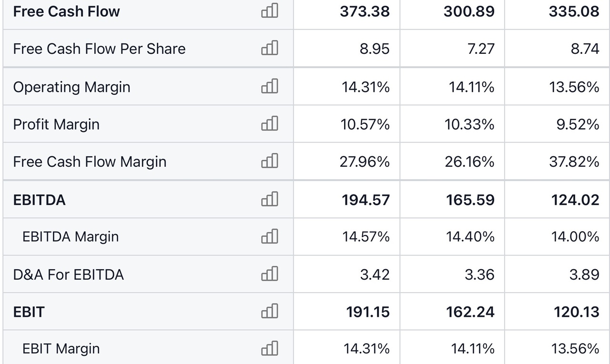Click the Profit Margin chart icon
610x364 pixels.
[x=270, y=124]
